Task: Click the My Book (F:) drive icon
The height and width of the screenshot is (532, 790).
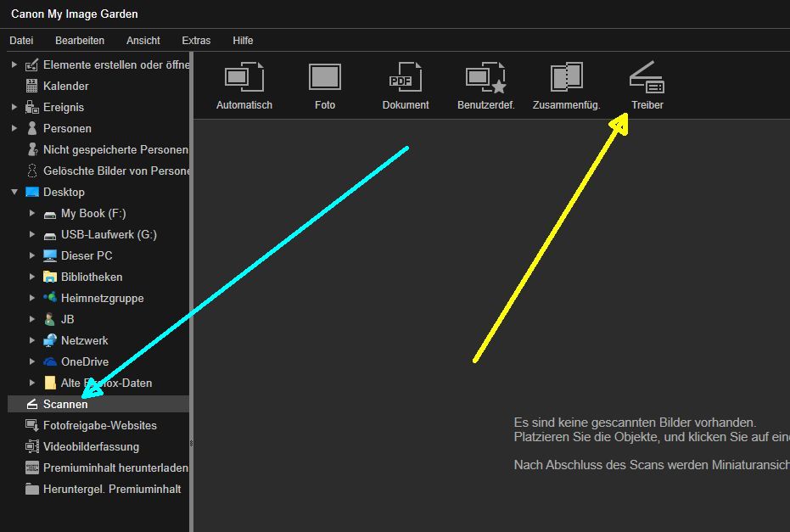Action: pyautogui.click(x=50, y=214)
